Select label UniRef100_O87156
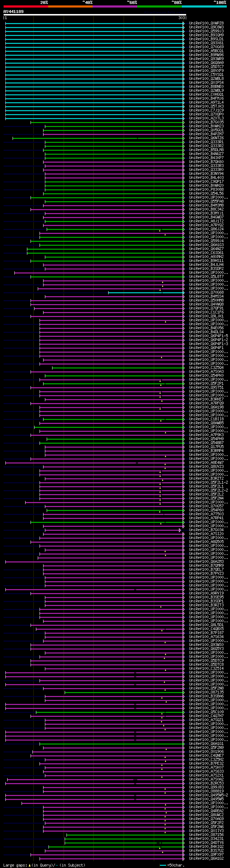 tap(206, 835)
